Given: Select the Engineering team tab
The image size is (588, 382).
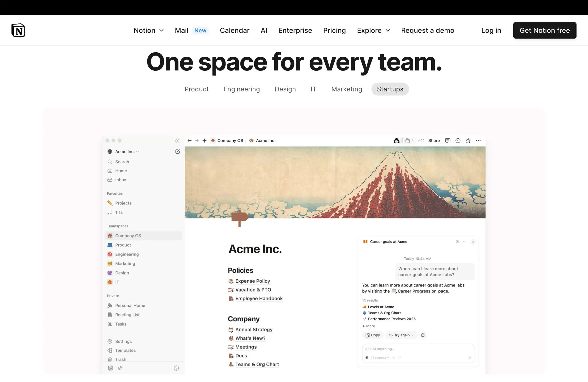Looking at the screenshot, I should click(241, 89).
